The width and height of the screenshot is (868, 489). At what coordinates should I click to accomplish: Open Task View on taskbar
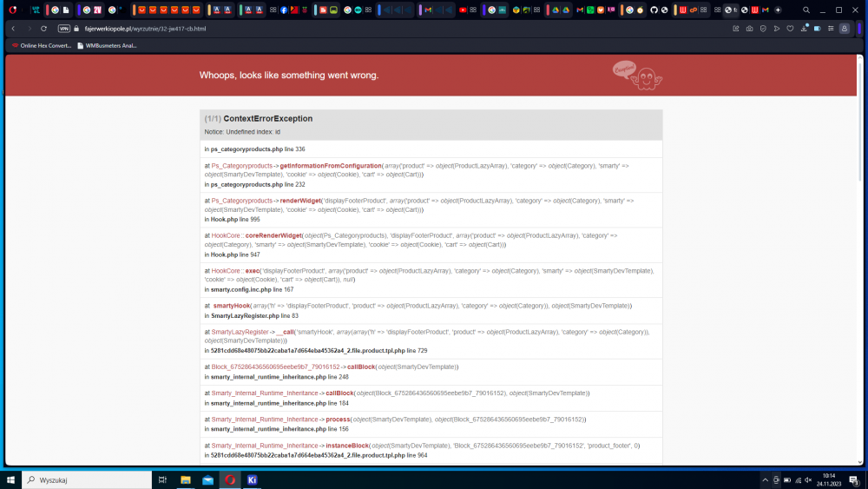click(162, 480)
